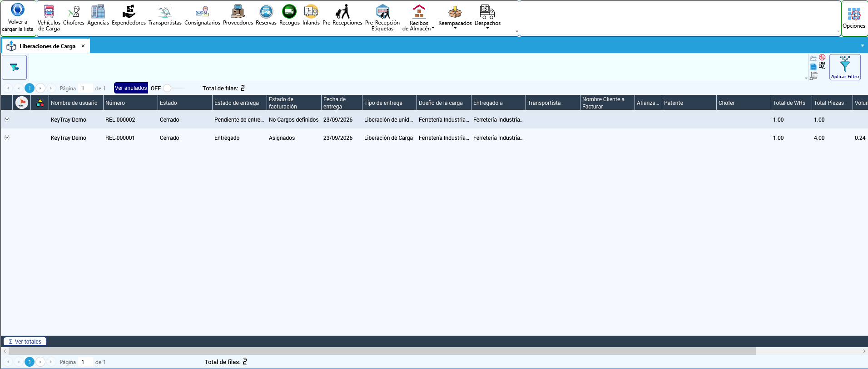Open Pre-Recepción Etiquetas
Screen dimensions: 868x369
(x=382, y=18)
